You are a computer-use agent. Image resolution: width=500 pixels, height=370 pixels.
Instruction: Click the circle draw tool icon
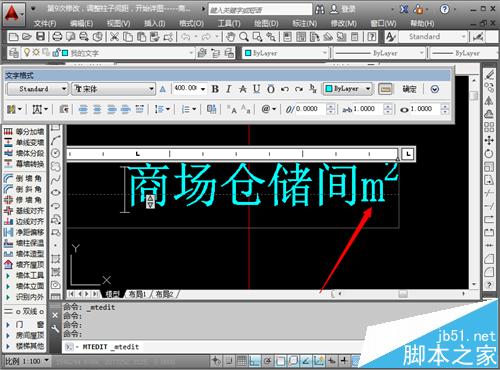[x=55, y=153]
